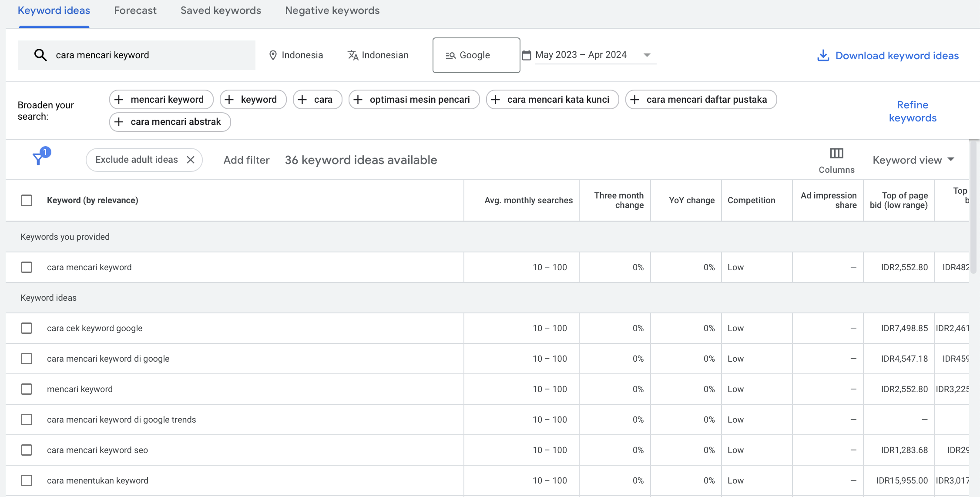Open the Google search network selector
Screen dimensions: 980x497
coord(476,55)
